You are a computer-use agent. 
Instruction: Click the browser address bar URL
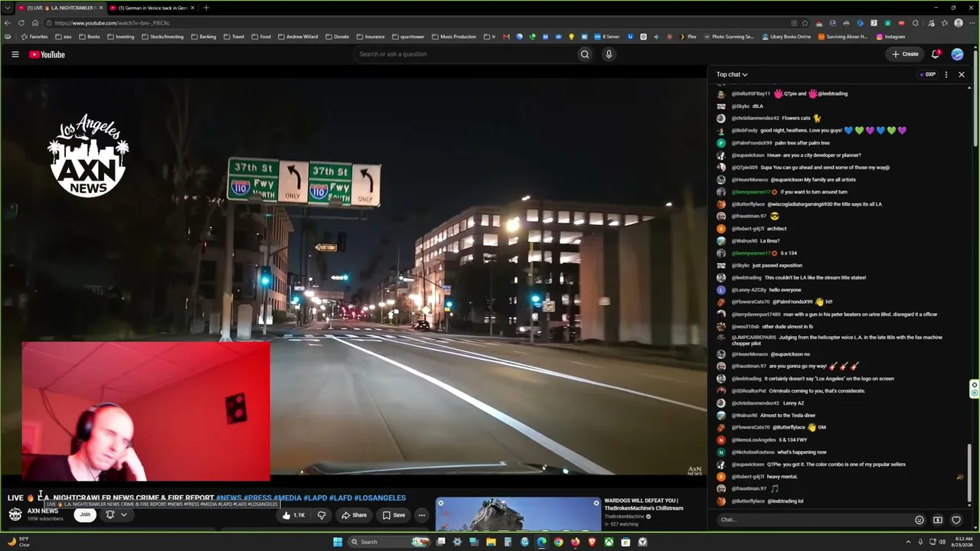click(112, 23)
